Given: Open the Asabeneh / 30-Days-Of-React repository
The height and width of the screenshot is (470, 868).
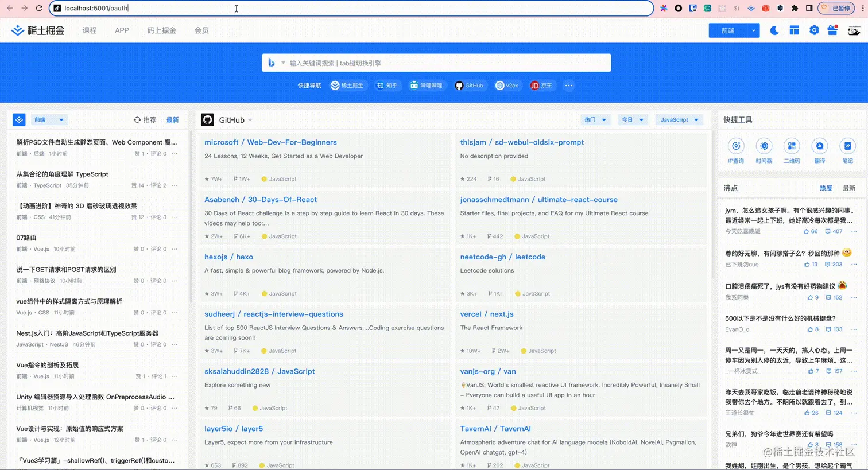Looking at the screenshot, I should point(261,200).
